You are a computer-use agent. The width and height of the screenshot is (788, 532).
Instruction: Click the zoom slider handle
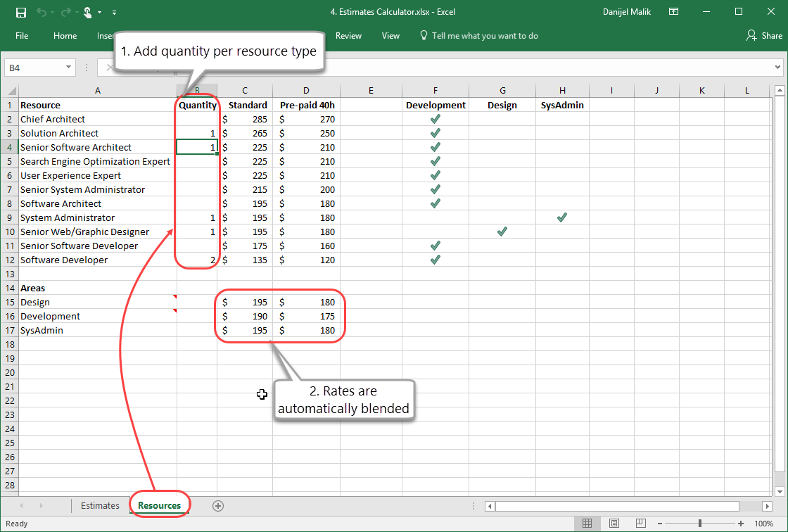pyautogui.click(x=700, y=524)
